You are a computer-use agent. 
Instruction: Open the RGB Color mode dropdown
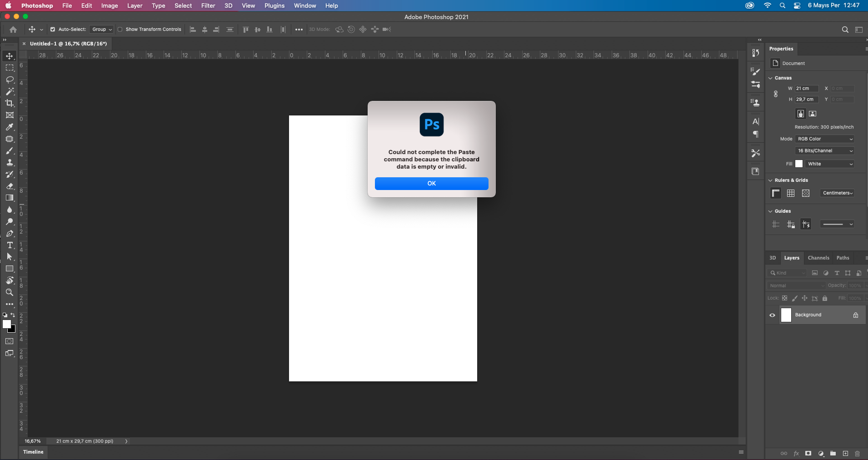(825, 139)
